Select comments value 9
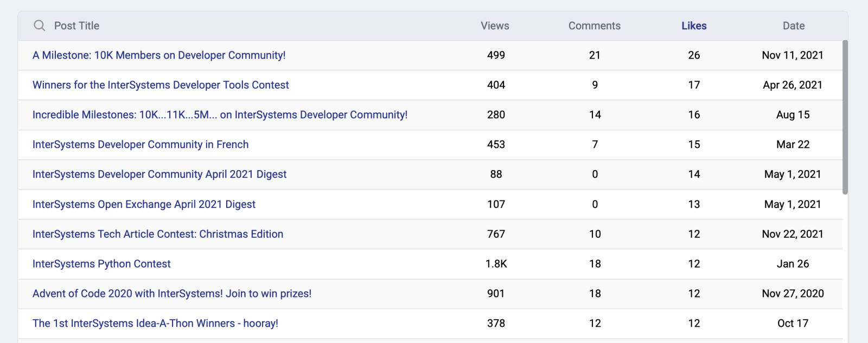This screenshot has width=868, height=343. coord(595,85)
